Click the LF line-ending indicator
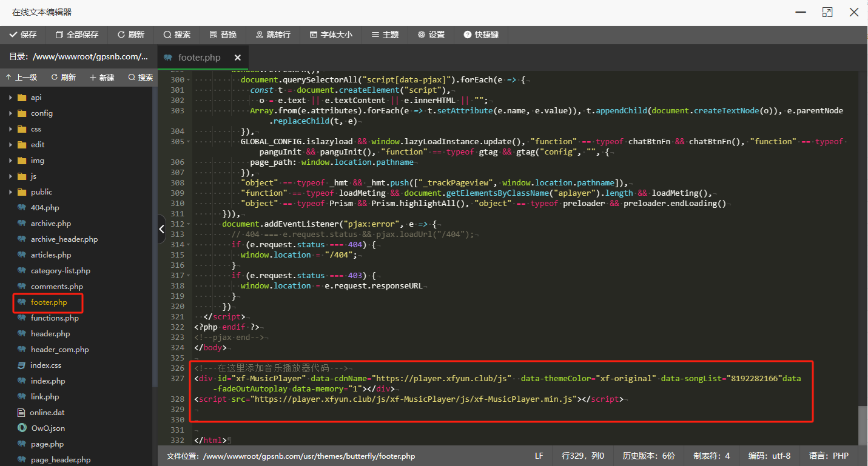The width and height of the screenshot is (868, 466). point(539,456)
